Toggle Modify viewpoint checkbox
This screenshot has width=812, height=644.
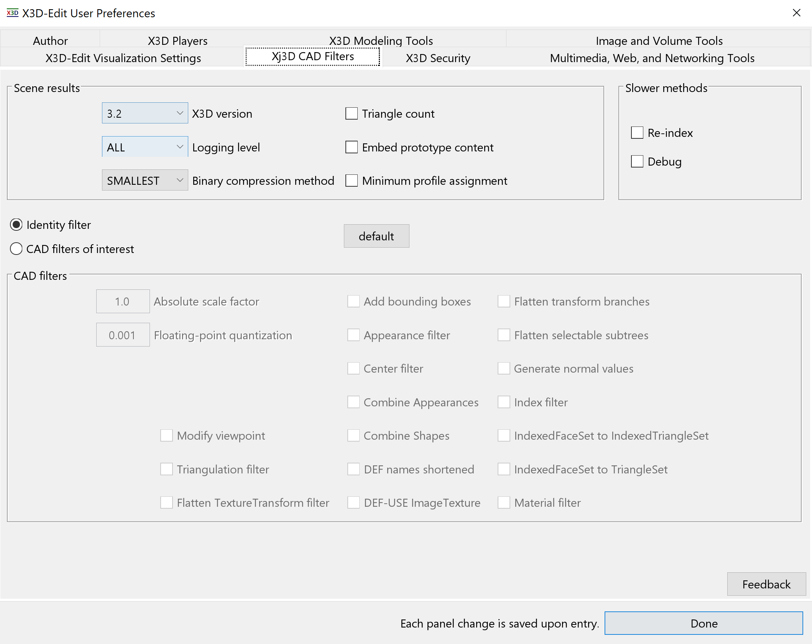click(x=166, y=435)
